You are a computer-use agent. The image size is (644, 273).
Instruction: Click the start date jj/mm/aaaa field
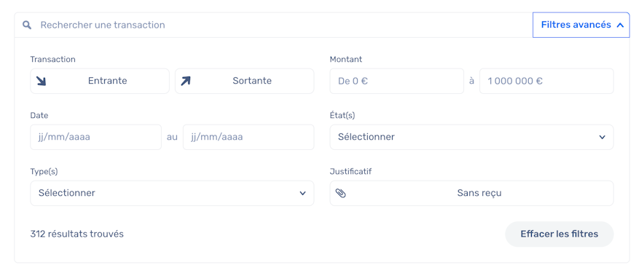coord(95,137)
